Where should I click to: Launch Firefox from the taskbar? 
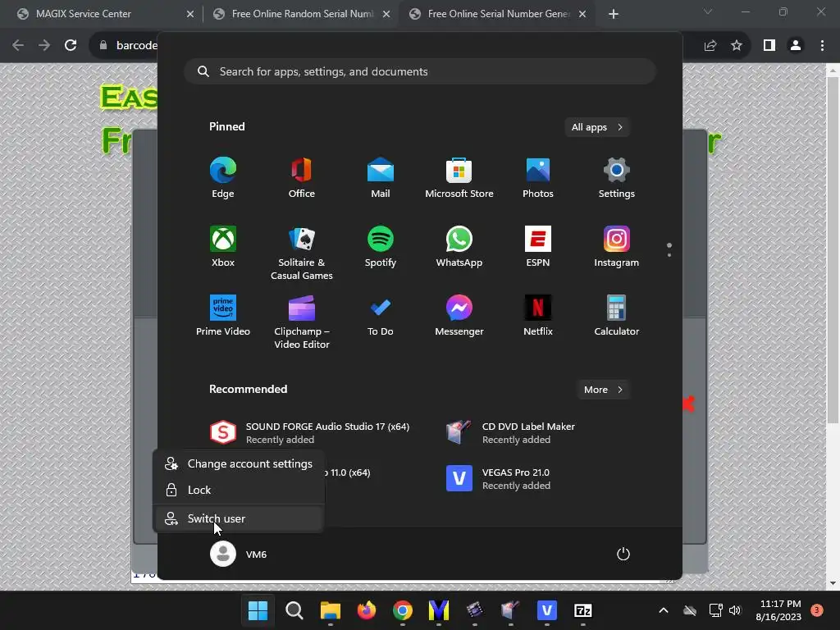point(367,610)
